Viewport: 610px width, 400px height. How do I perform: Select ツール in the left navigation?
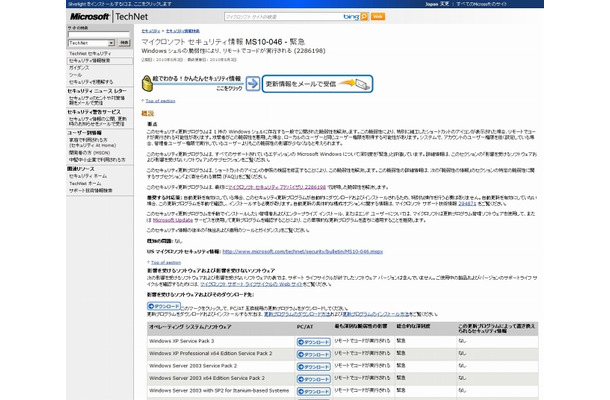pos(75,74)
